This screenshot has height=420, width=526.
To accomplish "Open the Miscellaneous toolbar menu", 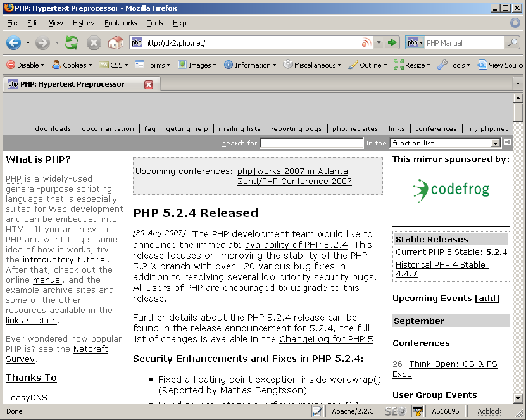I will (312, 65).
